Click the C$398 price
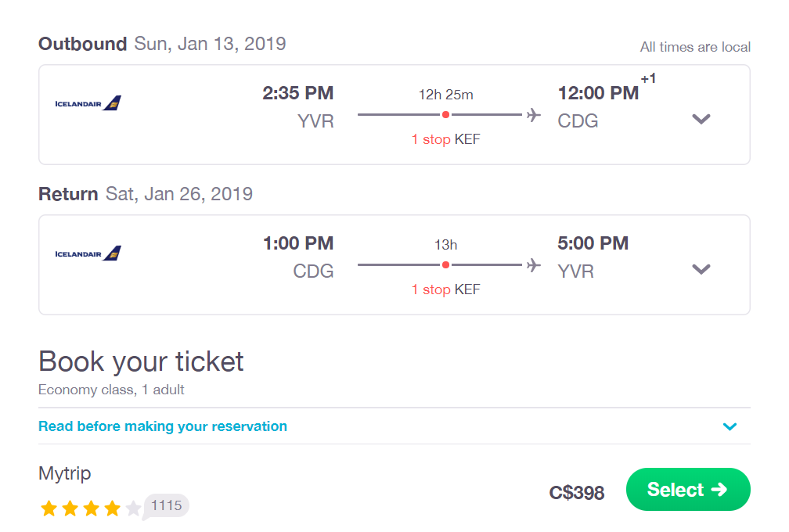The height and width of the screenshot is (532, 789). (577, 493)
